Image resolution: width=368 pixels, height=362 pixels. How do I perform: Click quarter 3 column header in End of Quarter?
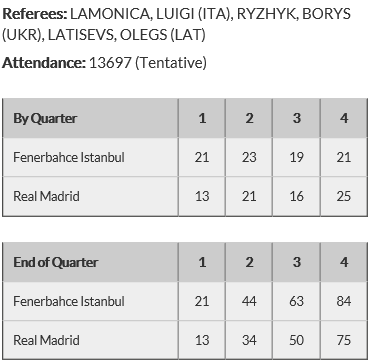click(296, 262)
